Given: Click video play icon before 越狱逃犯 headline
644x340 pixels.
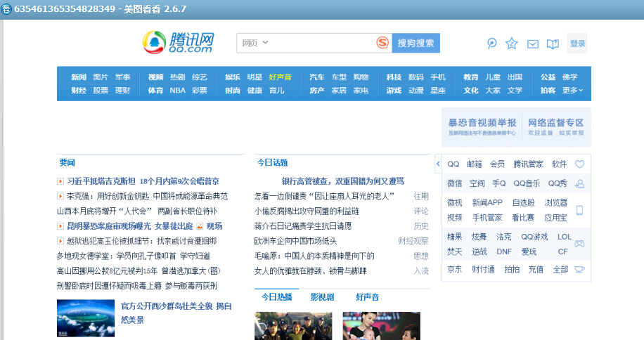Looking at the screenshot, I should coord(60,241).
